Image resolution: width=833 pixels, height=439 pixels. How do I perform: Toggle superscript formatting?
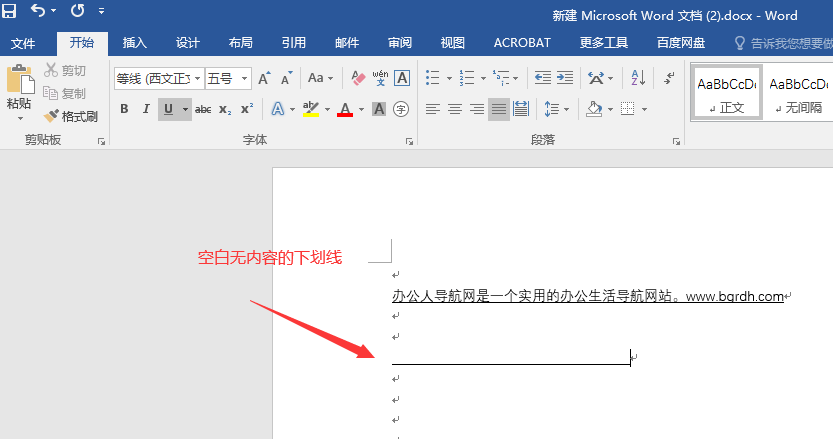[x=247, y=109]
